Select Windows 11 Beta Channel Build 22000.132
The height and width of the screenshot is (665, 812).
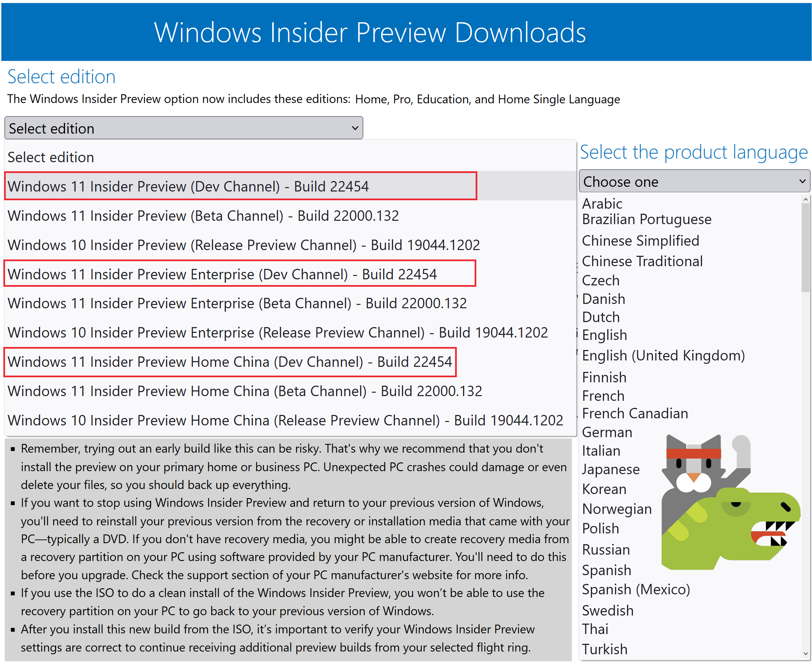click(x=203, y=216)
